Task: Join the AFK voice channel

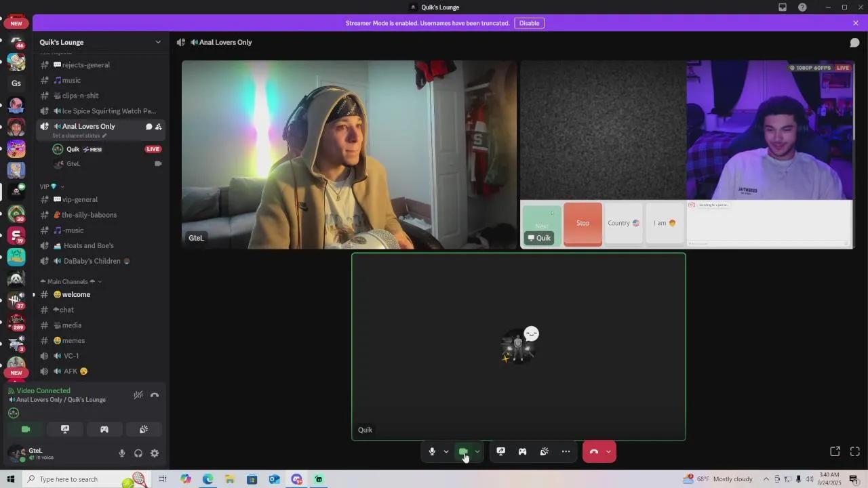Action: [102, 371]
